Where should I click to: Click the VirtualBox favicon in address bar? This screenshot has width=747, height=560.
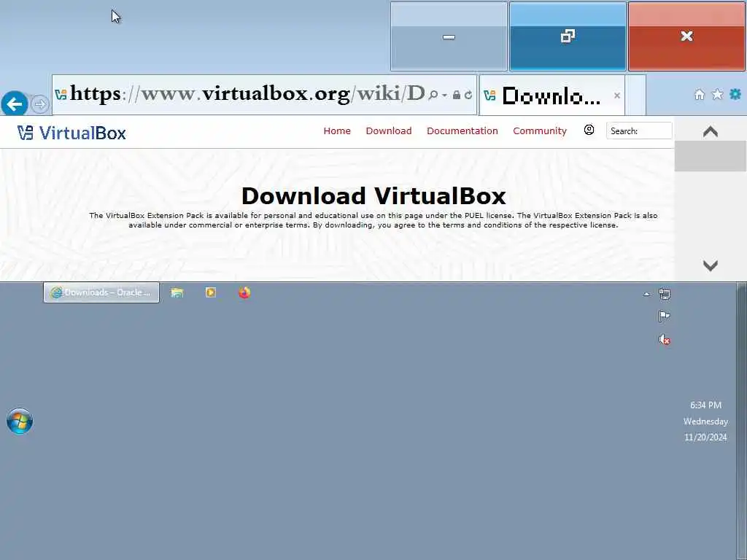61,94
